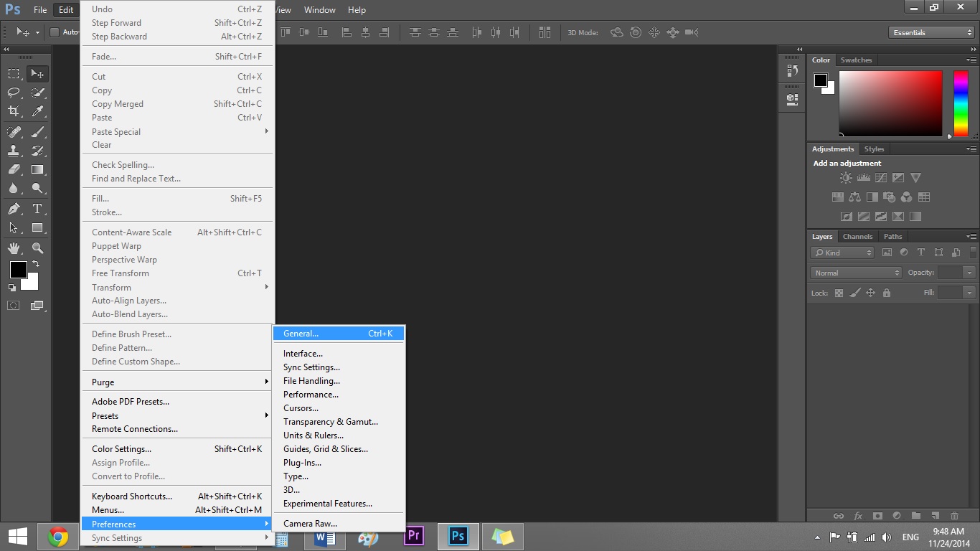Viewport: 980px width, 551px height.
Task: Expand the Paste Special submenu
Action: (x=177, y=132)
